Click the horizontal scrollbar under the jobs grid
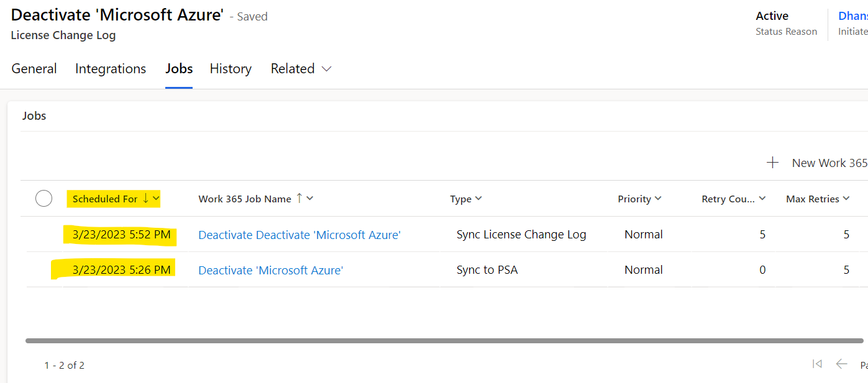 tap(444, 341)
